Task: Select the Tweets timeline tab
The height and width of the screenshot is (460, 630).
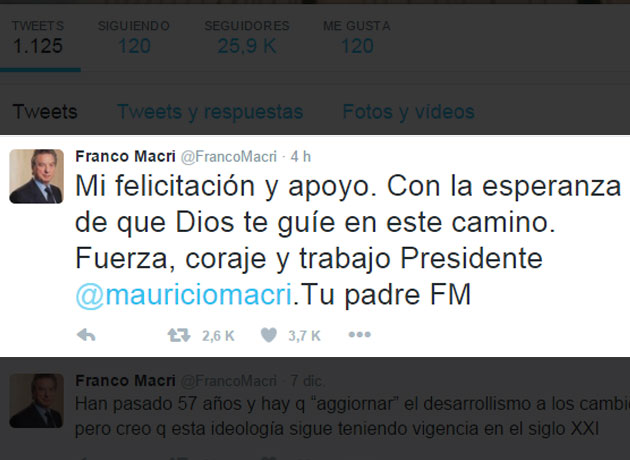Action: point(45,112)
